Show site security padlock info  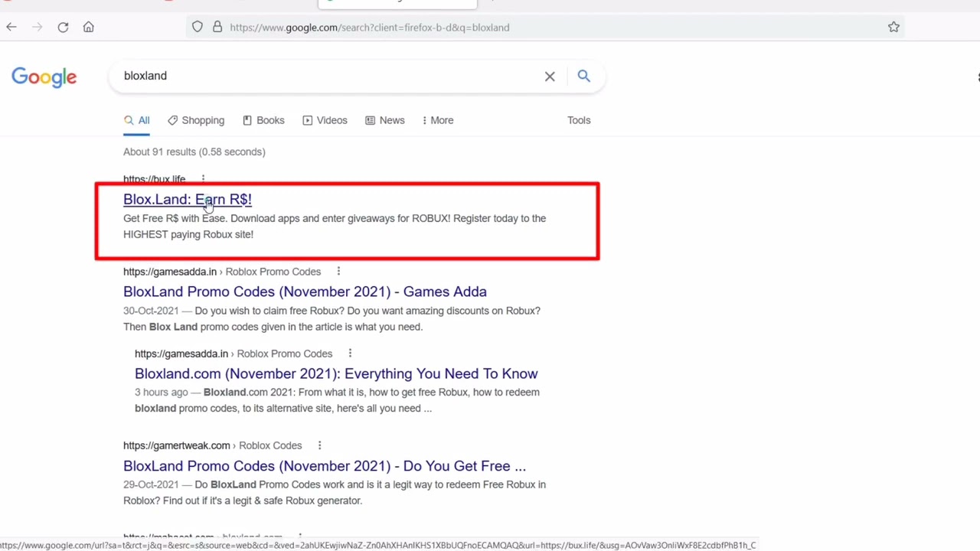click(x=217, y=28)
